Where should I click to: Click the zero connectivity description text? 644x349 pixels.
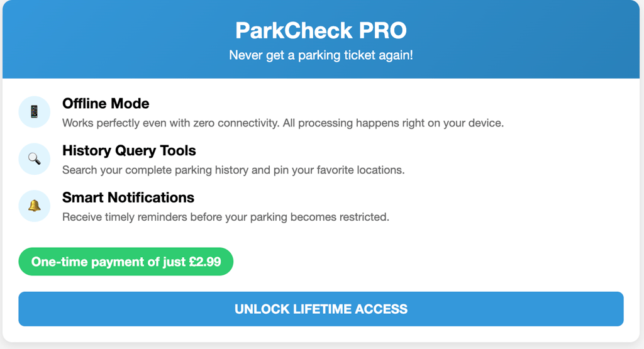[283, 123]
